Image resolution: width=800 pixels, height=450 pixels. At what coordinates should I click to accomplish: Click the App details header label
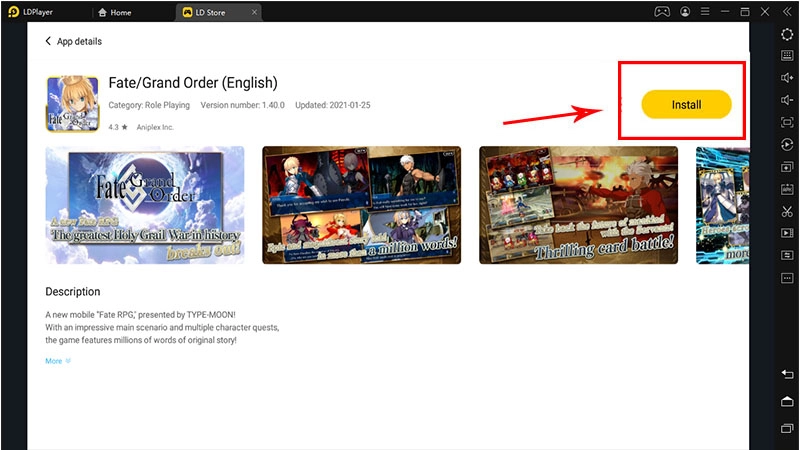pos(79,41)
